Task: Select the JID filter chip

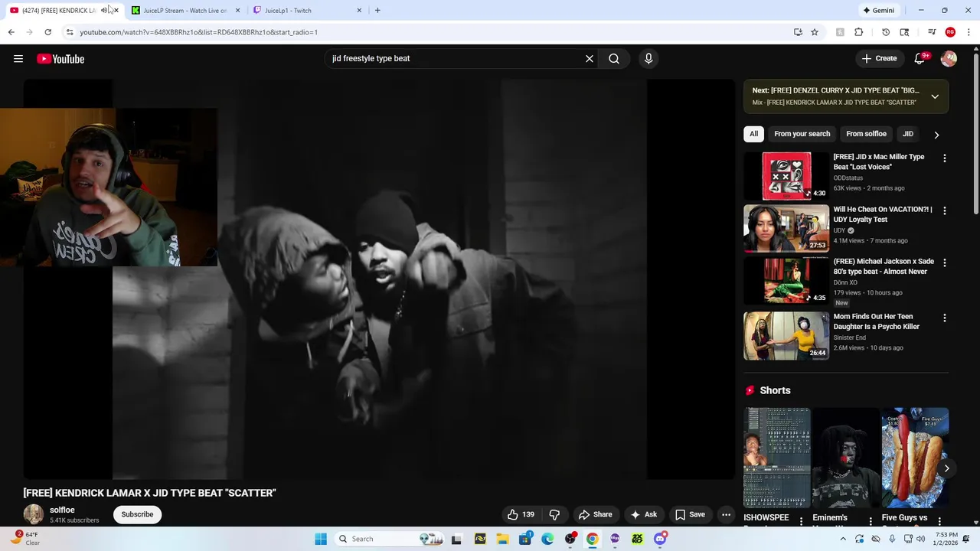Action: 908,134
